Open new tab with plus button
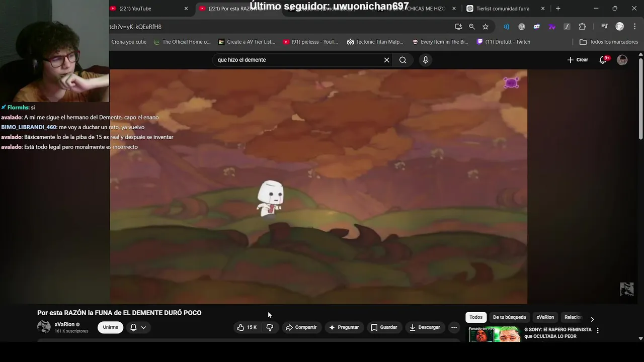Viewport: 644px width, 362px height. point(558,9)
